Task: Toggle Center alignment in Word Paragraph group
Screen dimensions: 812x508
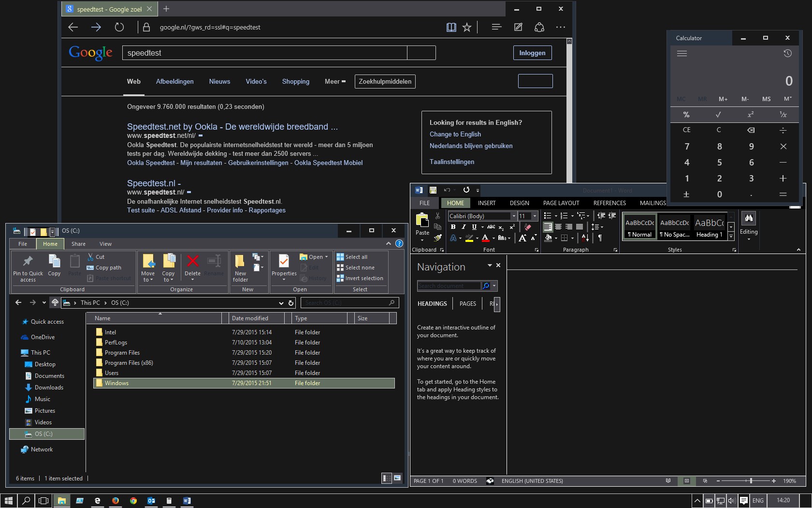Action: [x=559, y=227]
